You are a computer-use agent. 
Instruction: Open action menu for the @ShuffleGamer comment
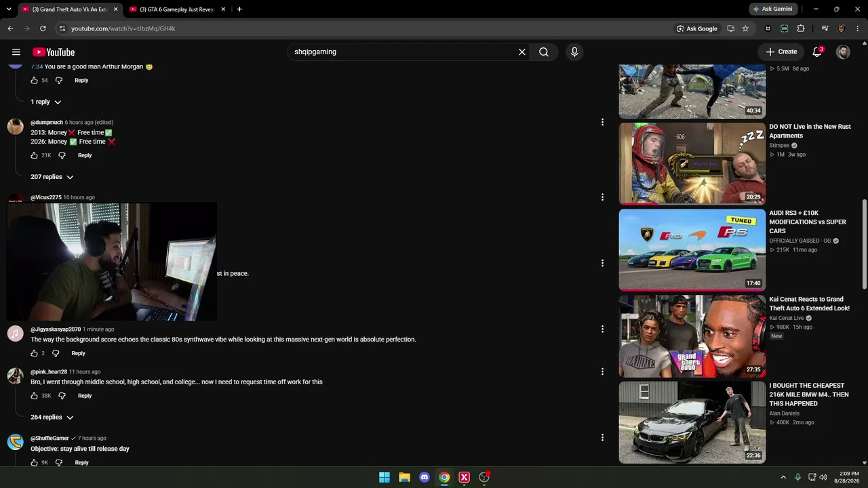coord(602,438)
